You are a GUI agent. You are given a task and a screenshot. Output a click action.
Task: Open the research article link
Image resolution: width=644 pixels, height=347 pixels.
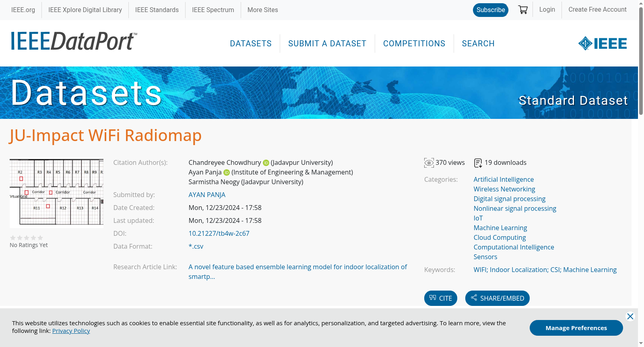[x=298, y=272]
